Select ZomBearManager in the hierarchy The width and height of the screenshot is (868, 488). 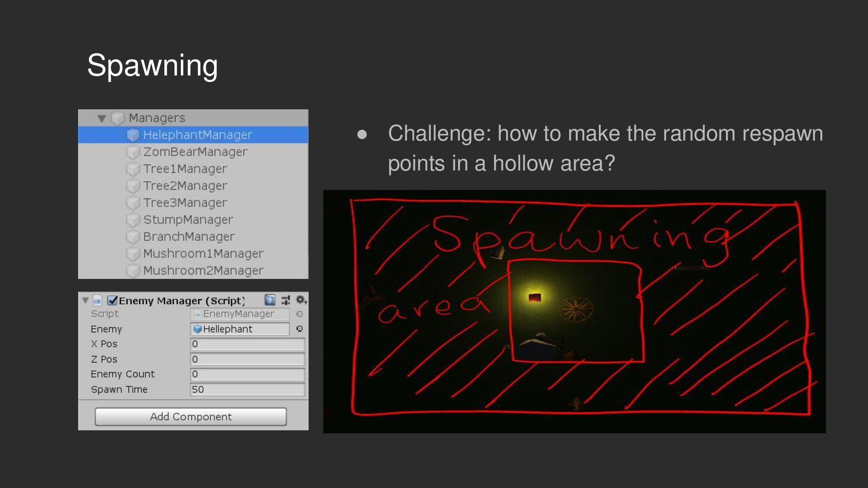[195, 152]
